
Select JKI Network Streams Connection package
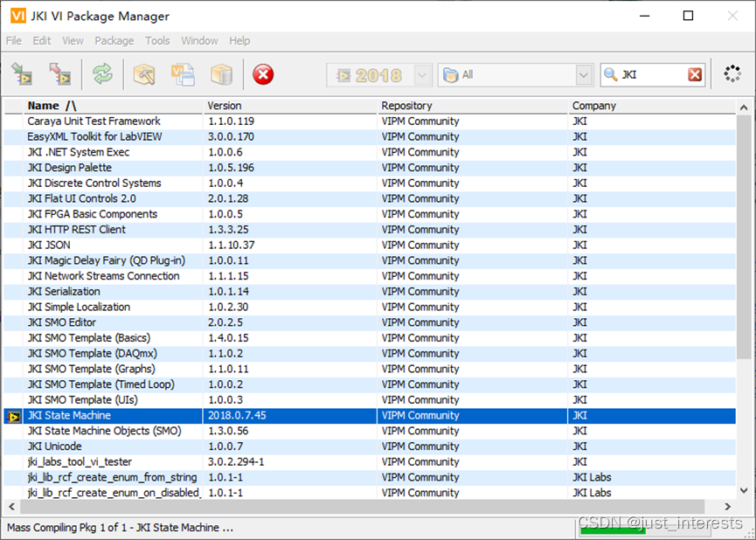pyautogui.click(x=370, y=276)
